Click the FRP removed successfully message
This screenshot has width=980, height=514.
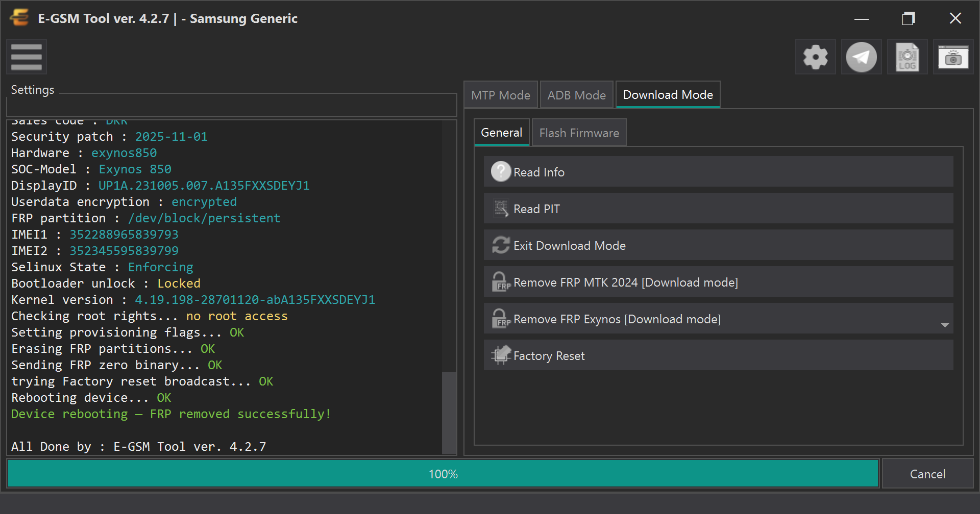tap(171, 414)
